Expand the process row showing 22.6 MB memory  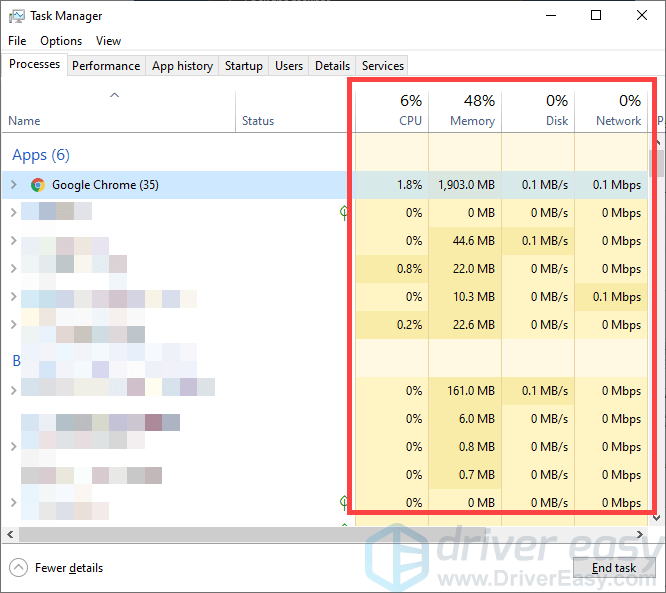tap(14, 325)
